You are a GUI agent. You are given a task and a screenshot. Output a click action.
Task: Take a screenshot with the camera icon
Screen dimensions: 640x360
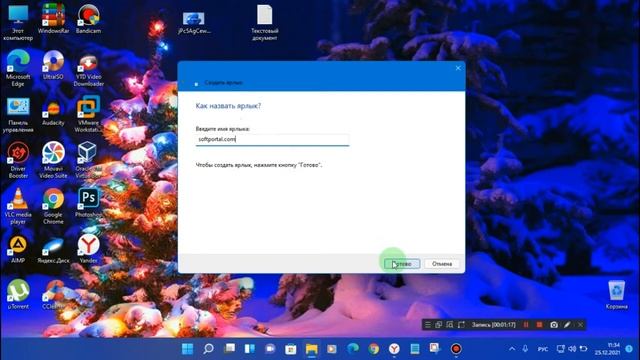(554, 325)
